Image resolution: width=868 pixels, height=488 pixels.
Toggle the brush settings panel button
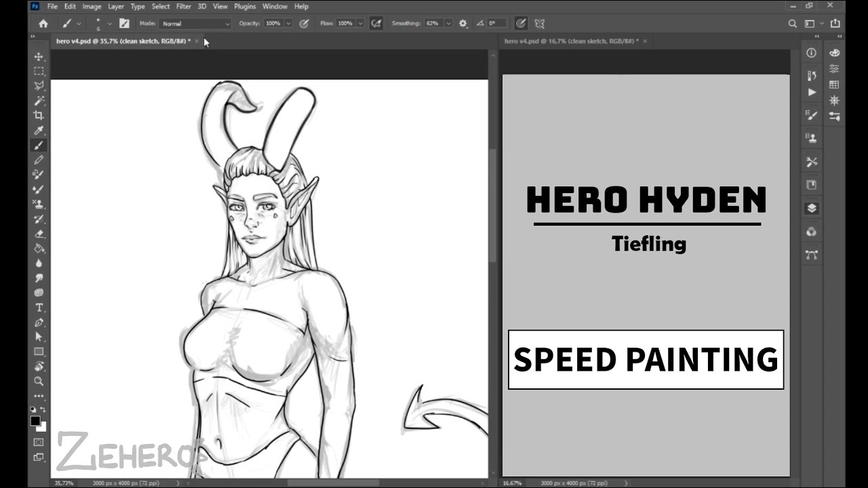pos(124,23)
